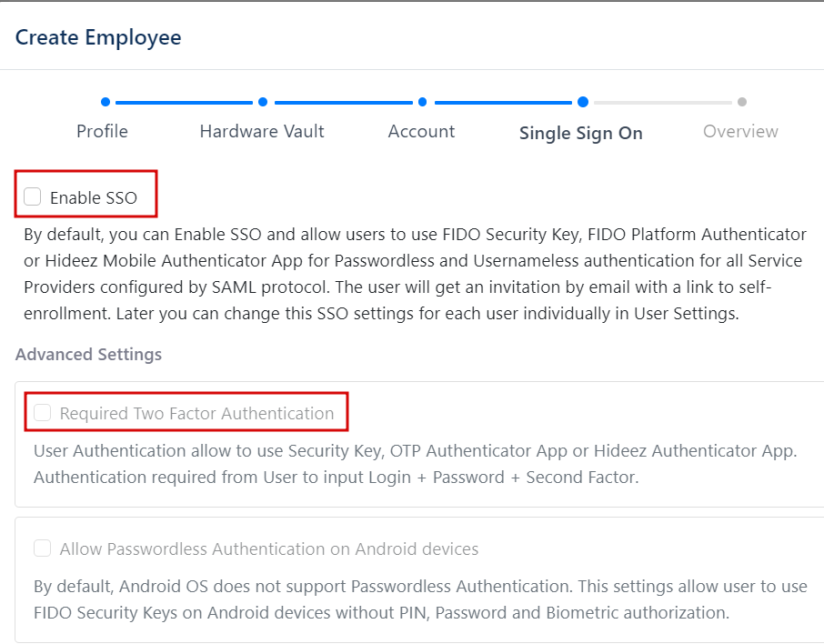Select the Single Sign On step
Screen dimensions: 824x644
click(x=580, y=133)
